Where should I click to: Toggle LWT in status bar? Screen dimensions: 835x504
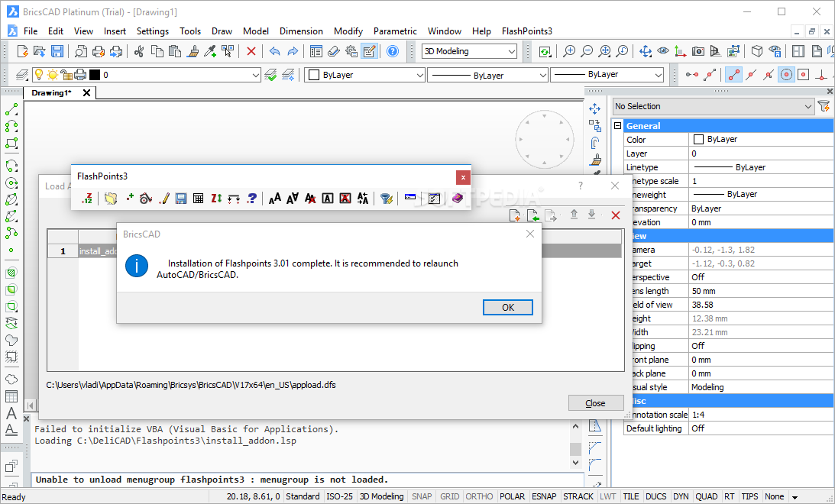tap(607, 496)
